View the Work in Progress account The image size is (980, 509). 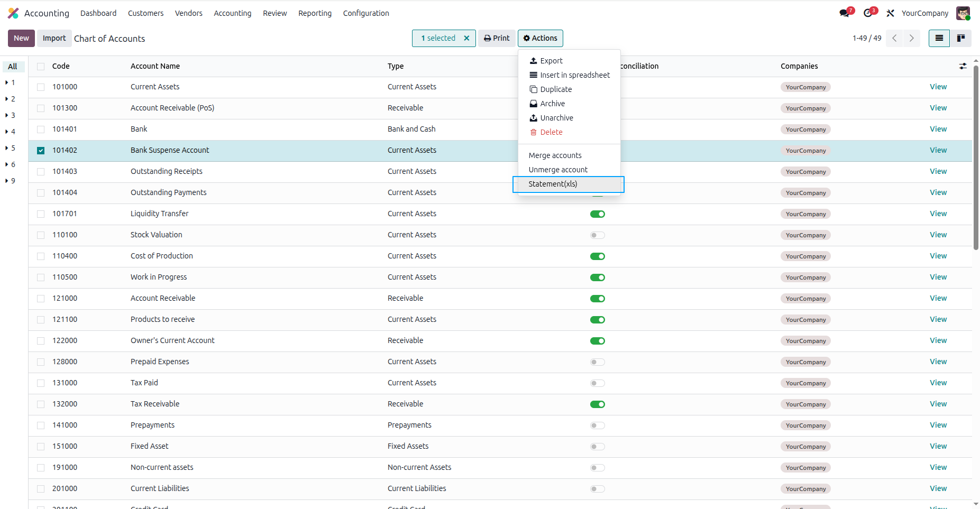938,277
